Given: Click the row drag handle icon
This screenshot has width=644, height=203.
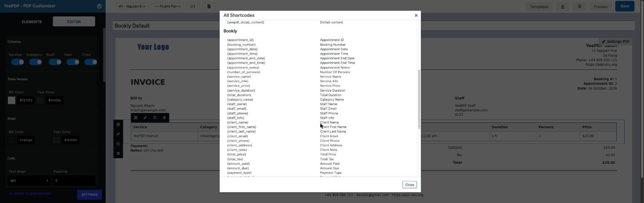Looking at the screenshot, I should click(118, 125).
